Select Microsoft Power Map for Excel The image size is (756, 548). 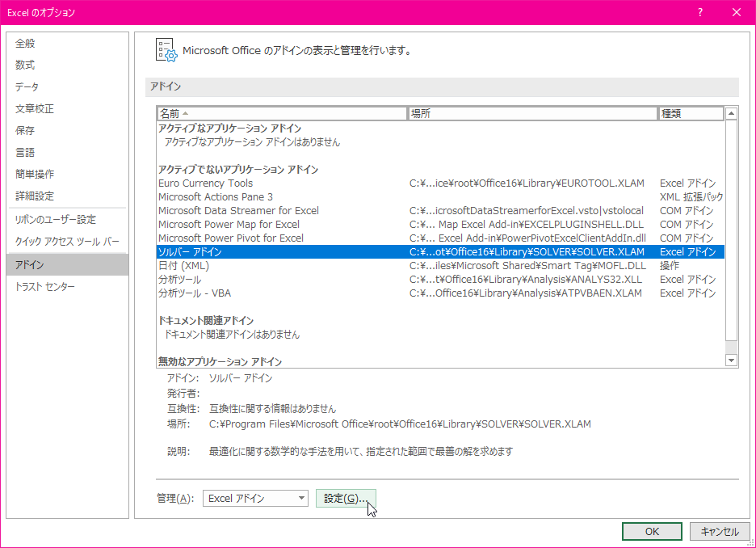point(440,225)
